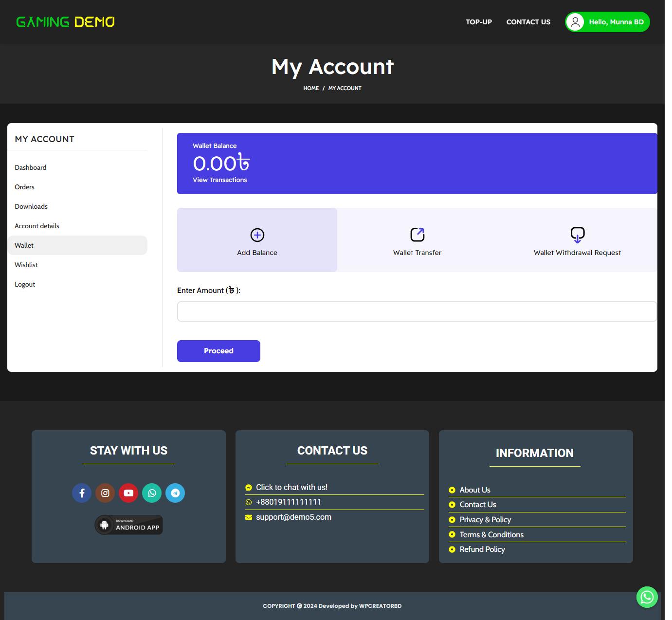Click Logout in the account menu
This screenshot has height=620, width=672.
(25, 284)
